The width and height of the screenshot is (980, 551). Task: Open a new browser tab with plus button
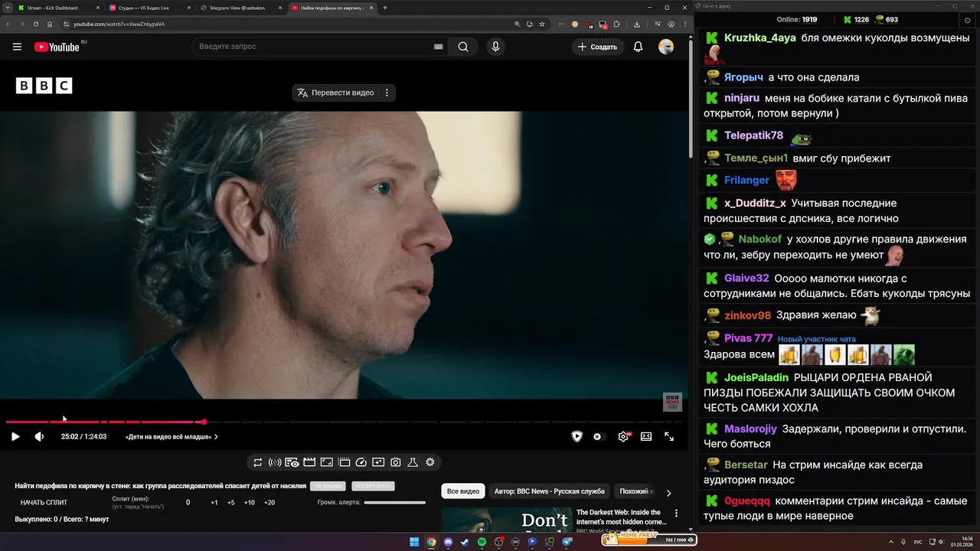(x=385, y=8)
